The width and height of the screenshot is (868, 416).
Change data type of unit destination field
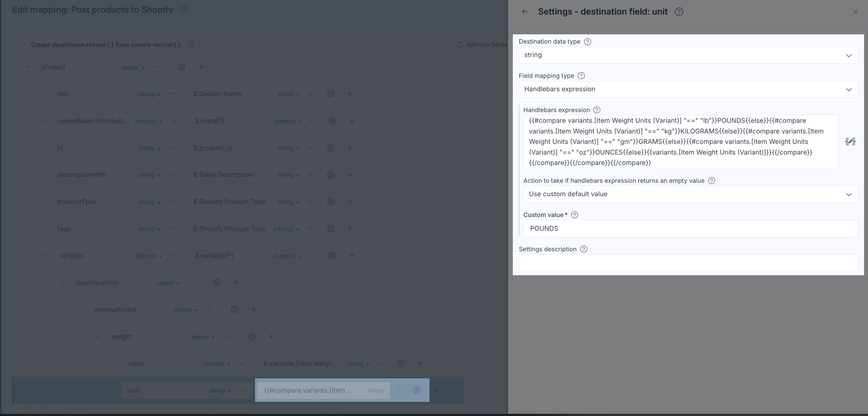pyautogui.click(x=220, y=391)
